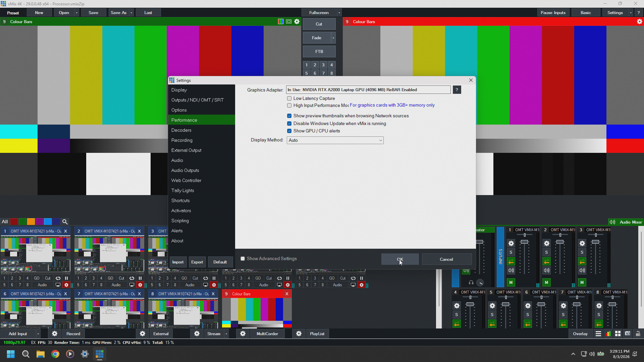Expand the top-bar Settings dropdown arrow
This screenshot has height=362, width=644.
pyautogui.click(x=631, y=13)
